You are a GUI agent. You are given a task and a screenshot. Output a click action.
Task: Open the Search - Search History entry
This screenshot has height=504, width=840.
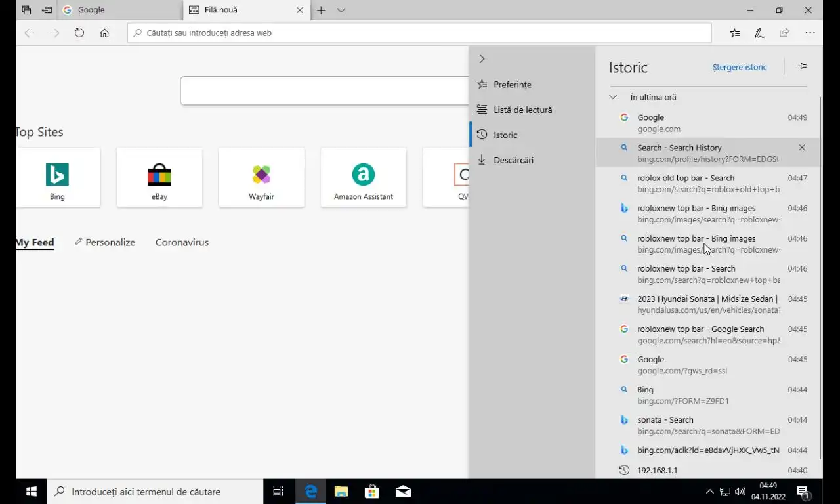[707, 153]
